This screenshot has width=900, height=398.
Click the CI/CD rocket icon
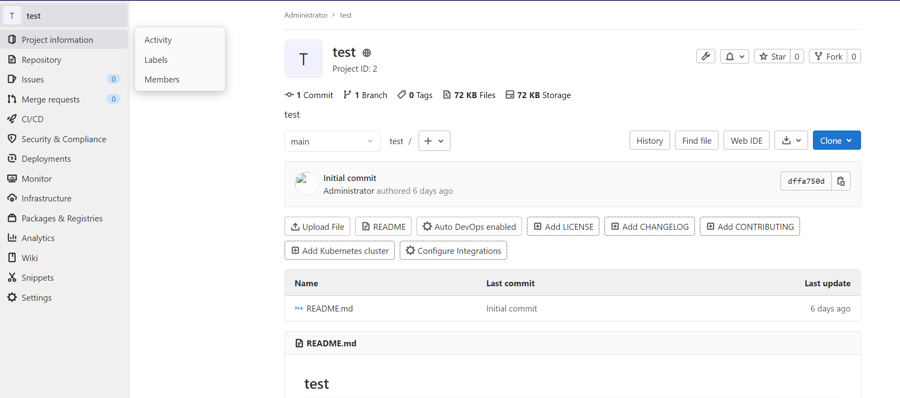pyautogui.click(x=11, y=119)
